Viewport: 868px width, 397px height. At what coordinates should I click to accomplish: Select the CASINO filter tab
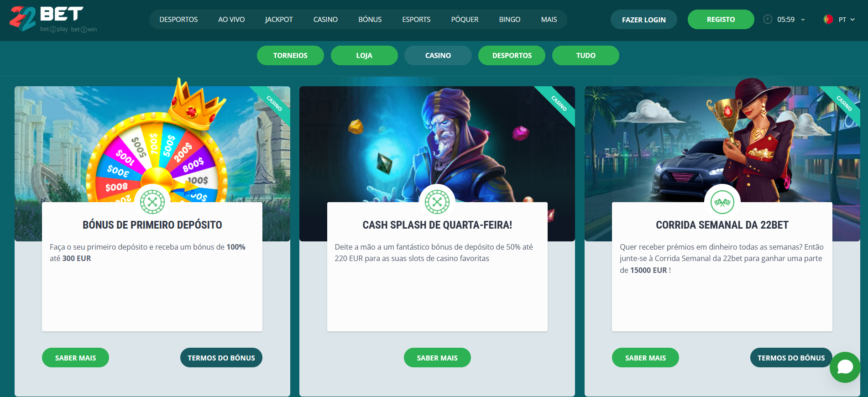[438, 55]
